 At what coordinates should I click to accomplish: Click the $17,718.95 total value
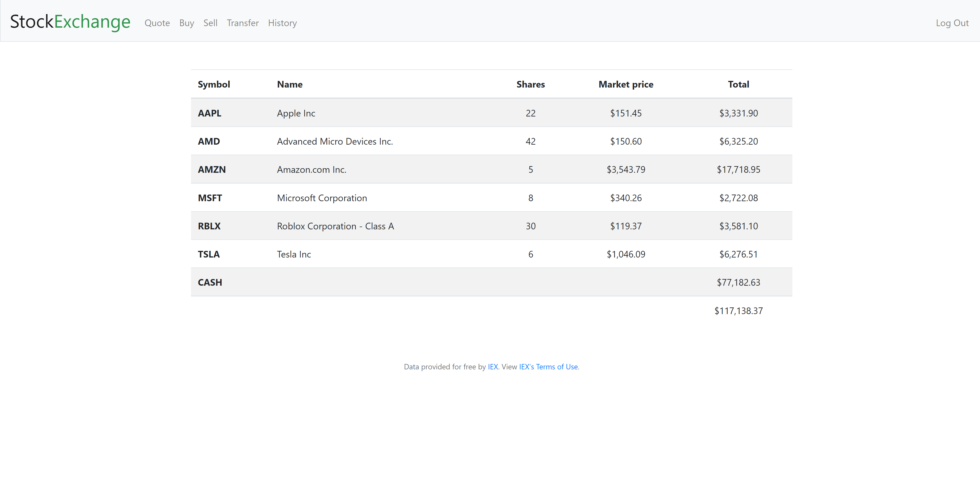[x=738, y=170]
